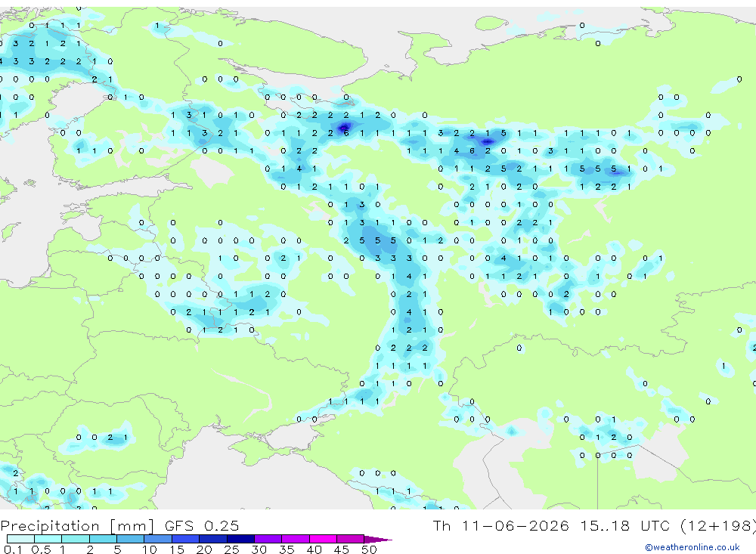The image size is (756, 554).
Task: Select the 1–2 mm legend color swatch
Action: pos(76,539)
